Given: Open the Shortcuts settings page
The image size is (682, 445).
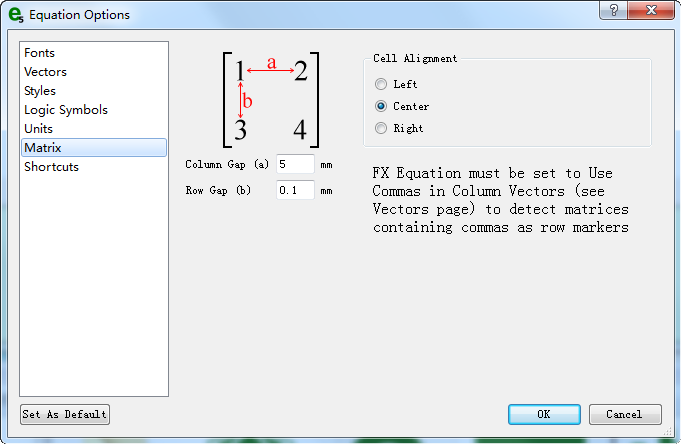Looking at the screenshot, I should tap(51, 167).
